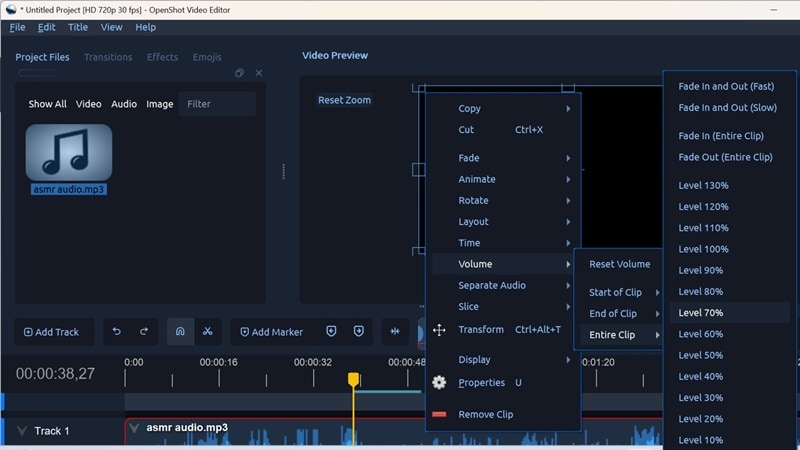
Task: Select the asmr audio.mp3 file thumbnail
Action: (69, 152)
